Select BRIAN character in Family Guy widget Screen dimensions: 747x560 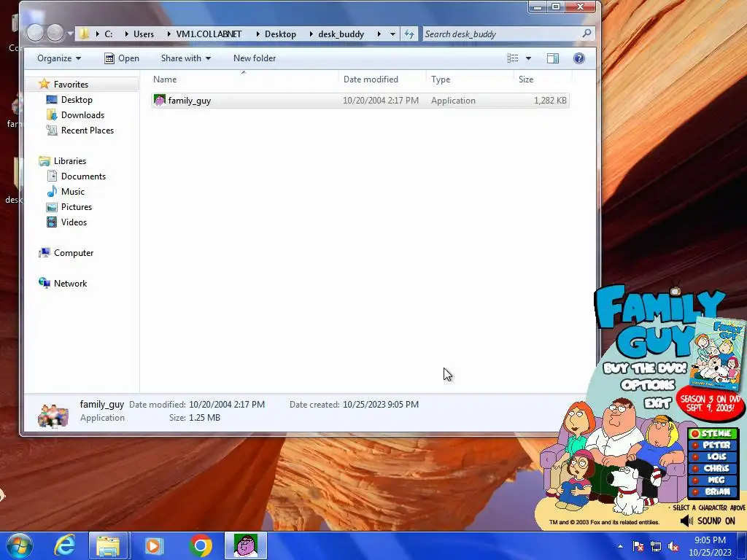coord(713,491)
